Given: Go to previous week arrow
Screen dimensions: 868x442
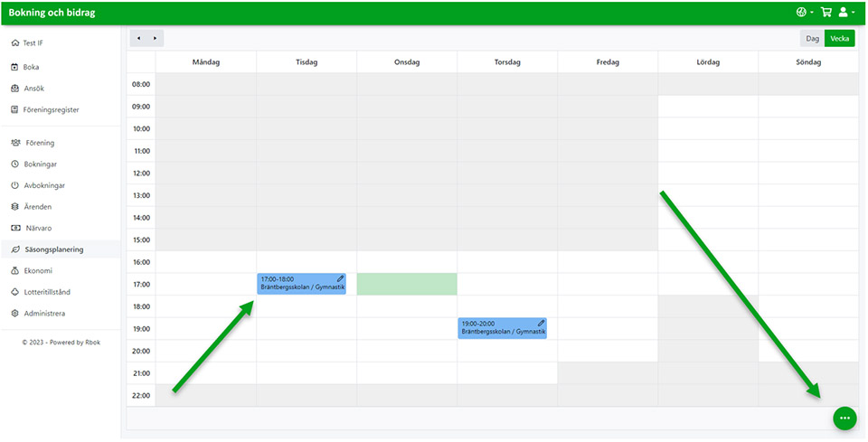Looking at the screenshot, I should point(138,38).
